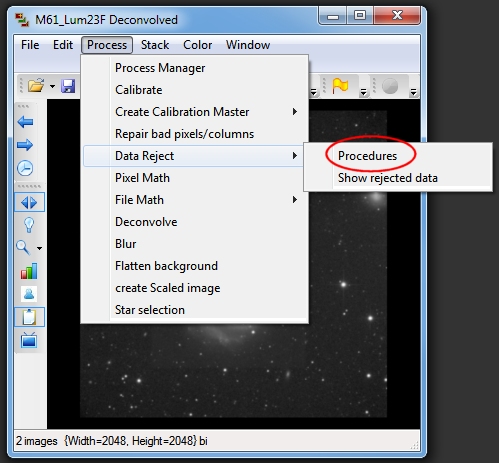Viewport: 499px width, 463px height.
Task: Open dropdown arrow beside magnifier icon
Action: point(39,248)
